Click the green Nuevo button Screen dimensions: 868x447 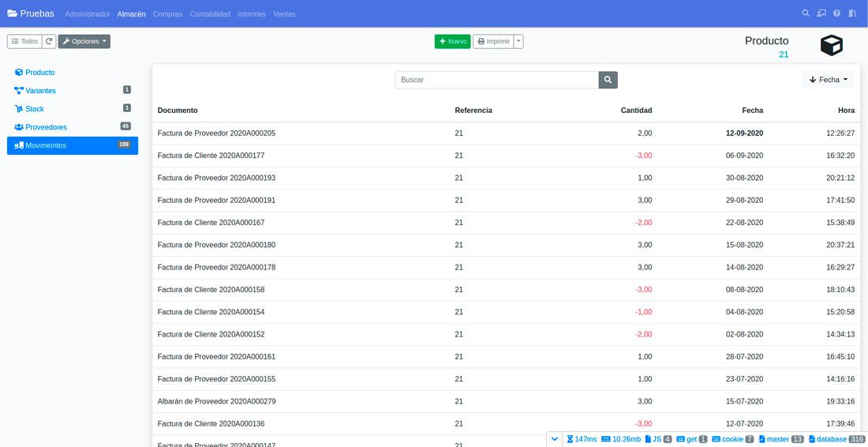(x=452, y=41)
